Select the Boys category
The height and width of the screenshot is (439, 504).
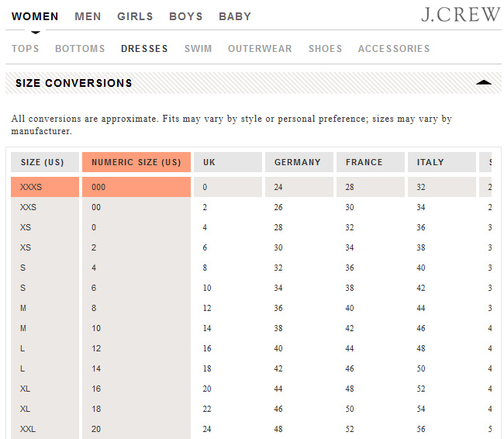pyautogui.click(x=185, y=16)
